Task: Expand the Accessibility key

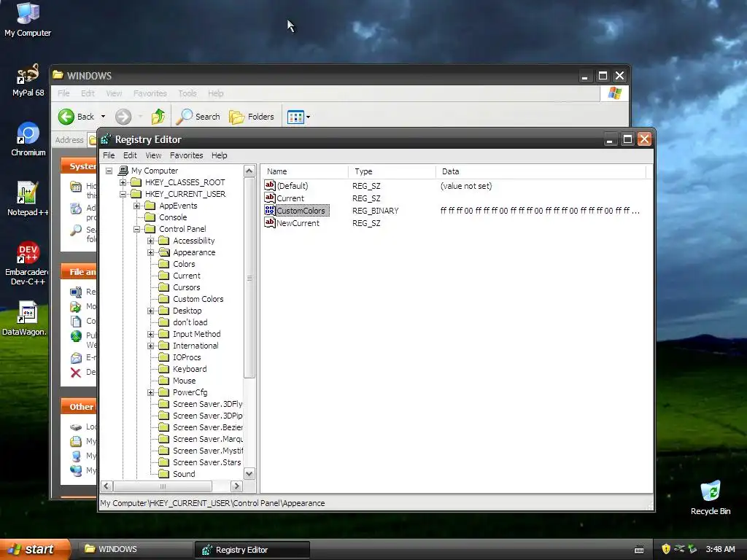Action: (150, 241)
